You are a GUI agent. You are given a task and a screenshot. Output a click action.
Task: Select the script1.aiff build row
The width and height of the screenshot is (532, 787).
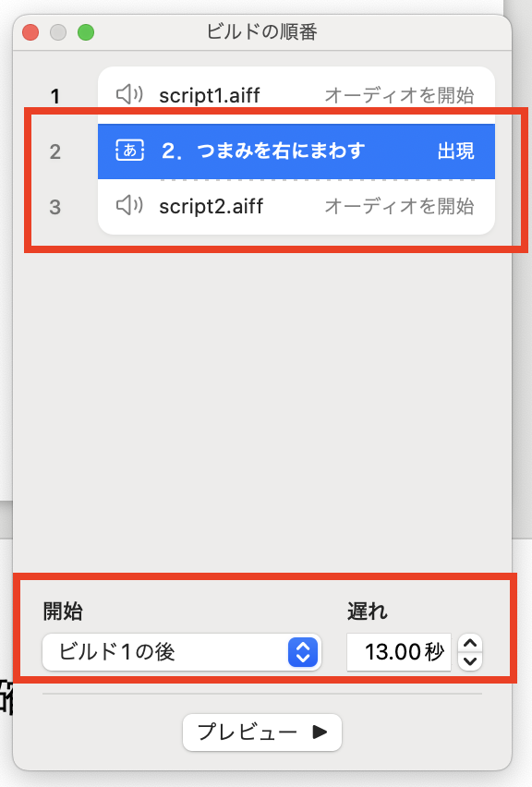296,95
